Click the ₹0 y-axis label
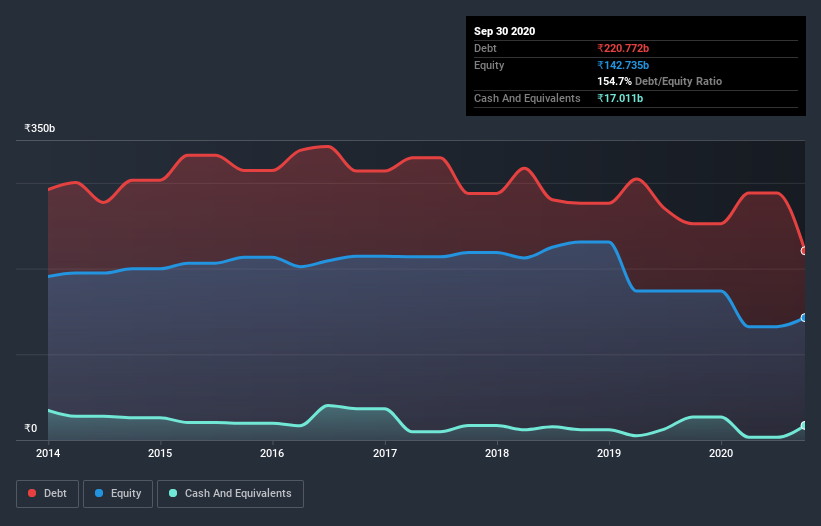Viewport: 821px width, 526px height. (x=30, y=428)
